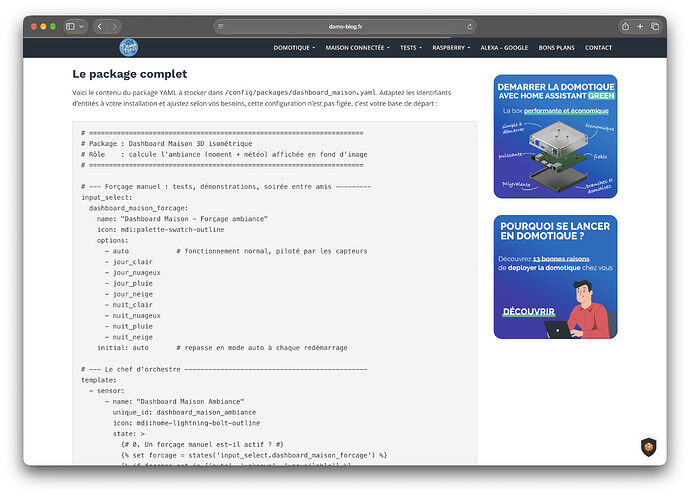690x495 pixels.
Task: Go to ALEXA - GOOGLE page
Action: [504, 48]
